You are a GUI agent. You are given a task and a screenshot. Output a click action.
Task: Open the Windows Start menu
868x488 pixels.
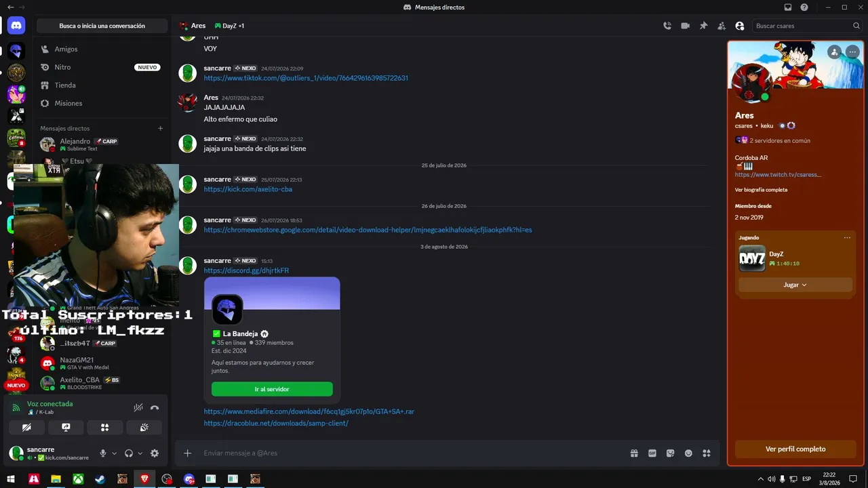click(11, 479)
